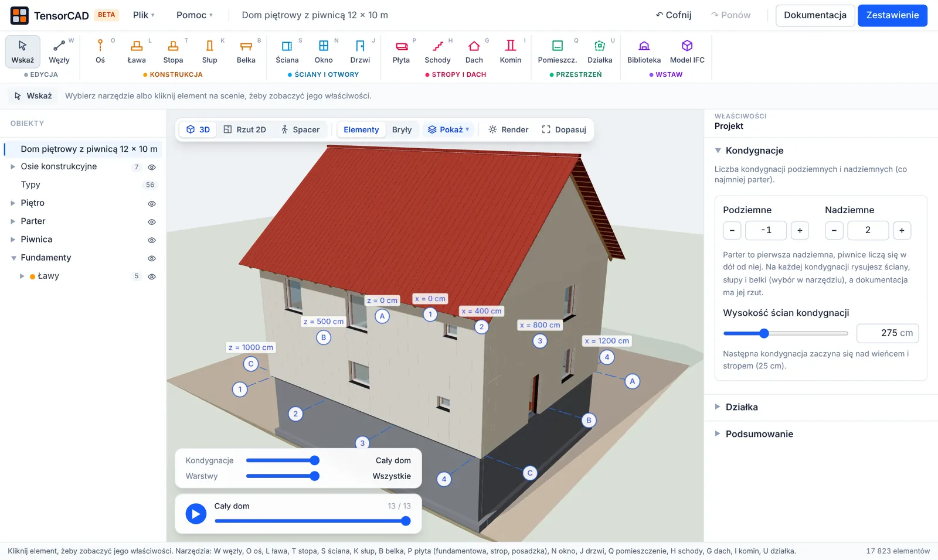Choose the Ława footing tool
938x560 pixels.
click(137, 51)
